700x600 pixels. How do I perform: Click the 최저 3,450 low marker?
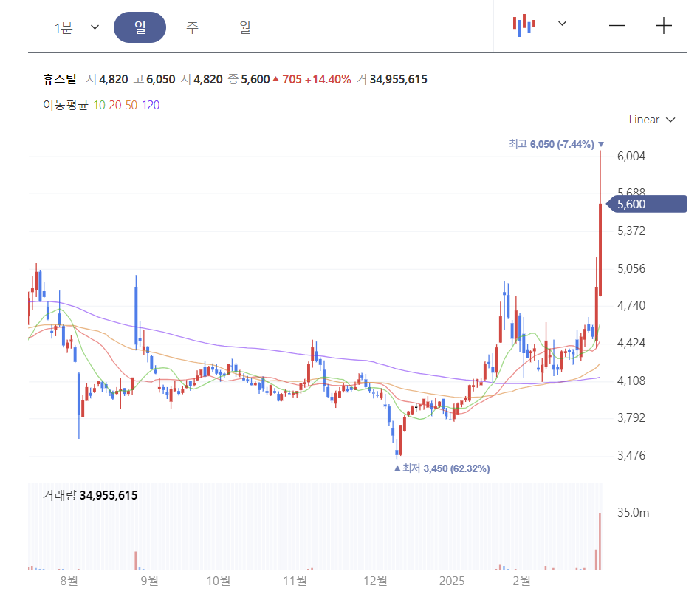click(x=442, y=468)
